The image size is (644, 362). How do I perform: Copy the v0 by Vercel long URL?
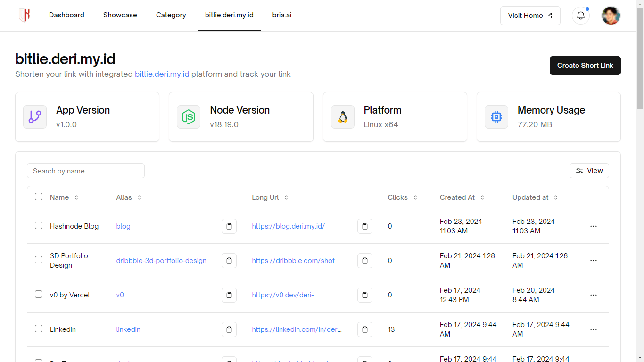pos(364,295)
